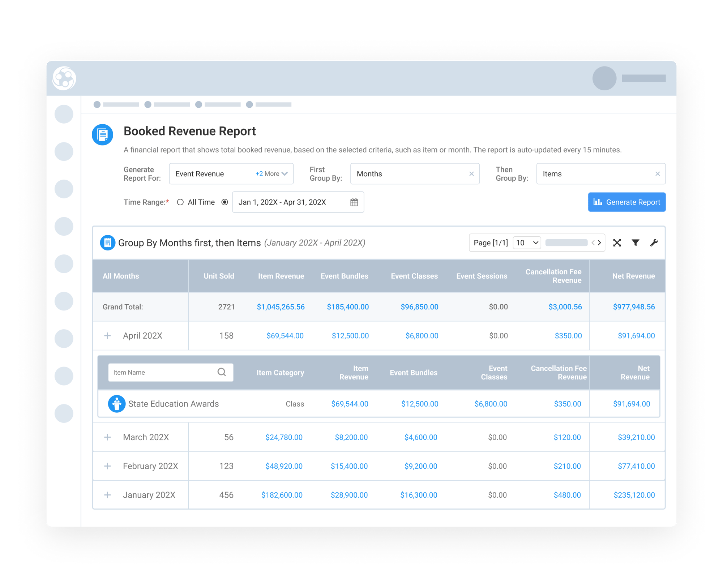Click the expand-to-fullscreen icon above the table
The height and width of the screenshot is (588, 723).
click(617, 243)
